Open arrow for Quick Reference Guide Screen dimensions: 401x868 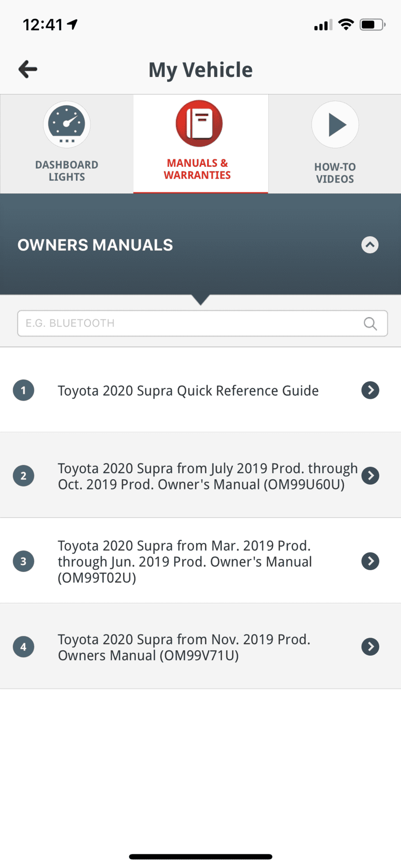click(x=370, y=390)
